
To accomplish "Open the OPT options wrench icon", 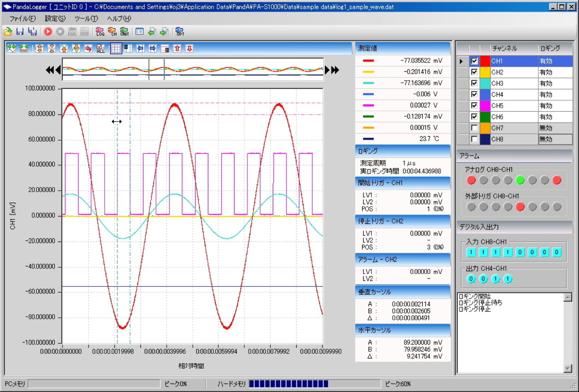I will coord(180,32).
